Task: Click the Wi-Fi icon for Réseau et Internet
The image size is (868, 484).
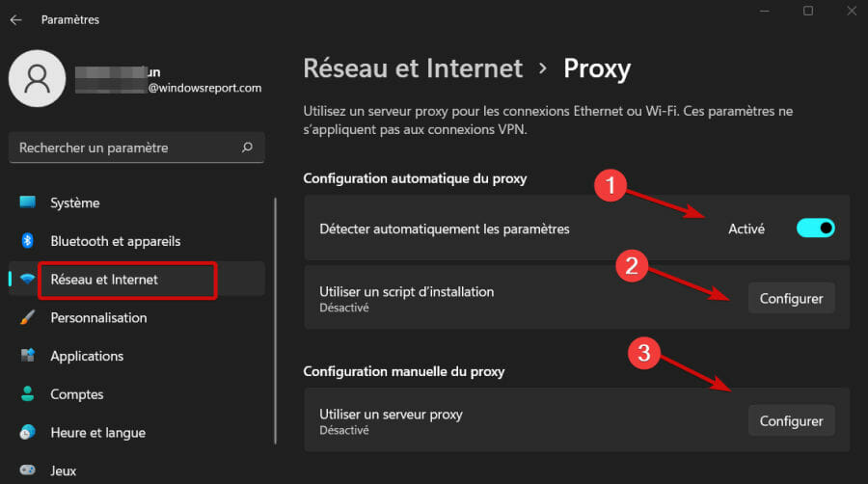Action: pyautogui.click(x=27, y=279)
